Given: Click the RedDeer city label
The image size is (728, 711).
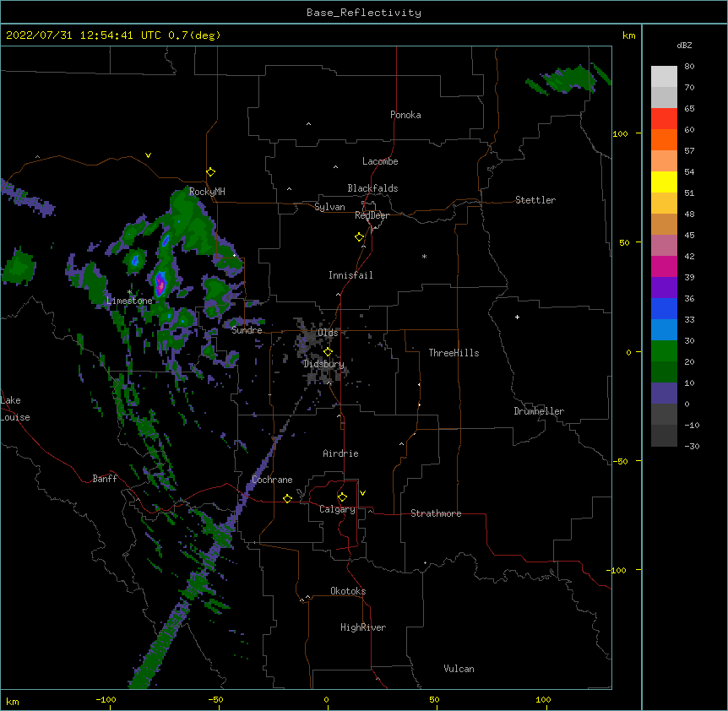Looking at the screenshot, I should 372,215.
